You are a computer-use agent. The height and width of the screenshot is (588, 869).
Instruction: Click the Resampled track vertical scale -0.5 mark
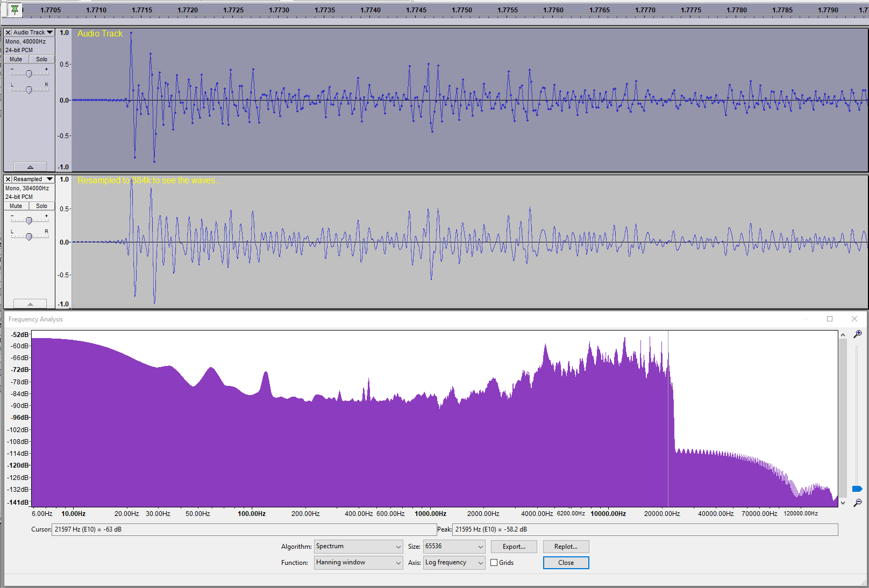(x=64, y=275)
